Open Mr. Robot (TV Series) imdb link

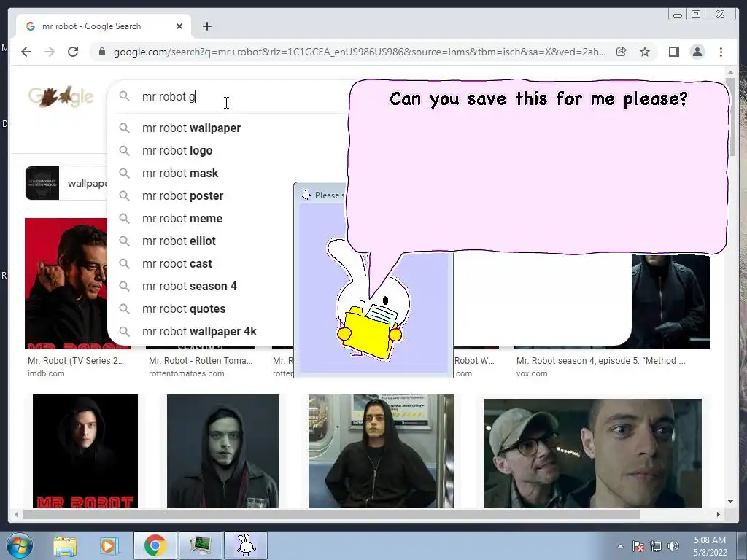(76, 361)
